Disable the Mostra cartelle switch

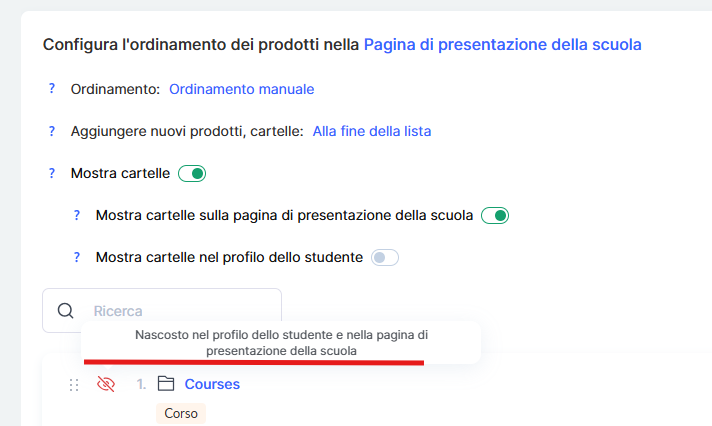[x=192, y=174]
